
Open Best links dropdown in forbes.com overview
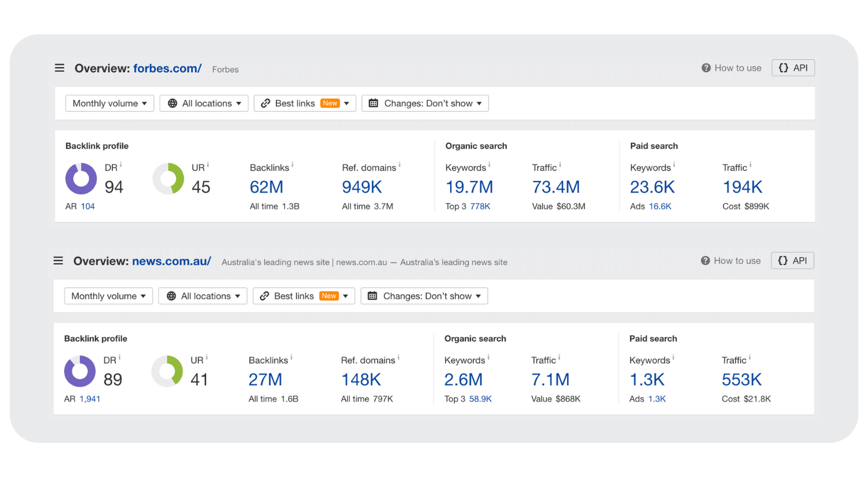(305, 103)
